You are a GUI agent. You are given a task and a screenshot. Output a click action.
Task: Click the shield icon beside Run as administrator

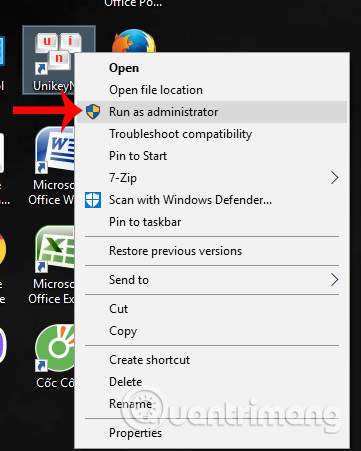pyautogui.click(x=93, y=111)
